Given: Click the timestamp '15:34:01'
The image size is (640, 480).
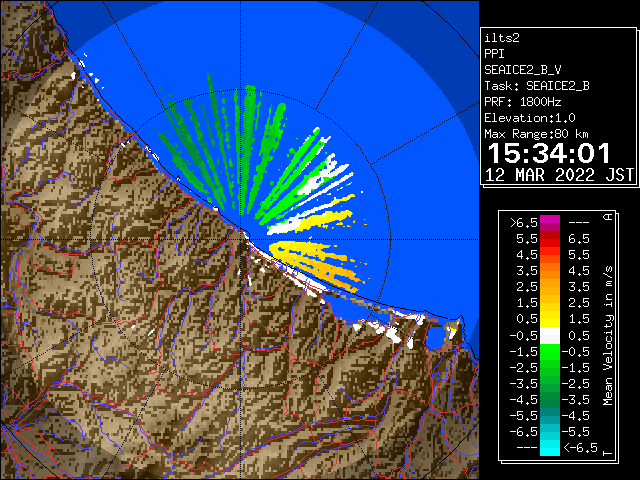Looking at the screenshot, I should (x=549, y=153).
